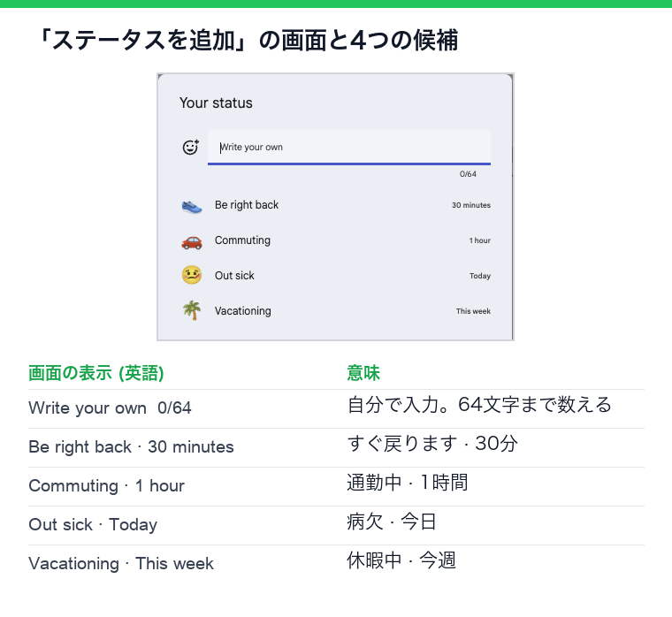Viewport: 672px width, 617px height.
Task: Click the palm tree emoji
Action: click(192, 310)
